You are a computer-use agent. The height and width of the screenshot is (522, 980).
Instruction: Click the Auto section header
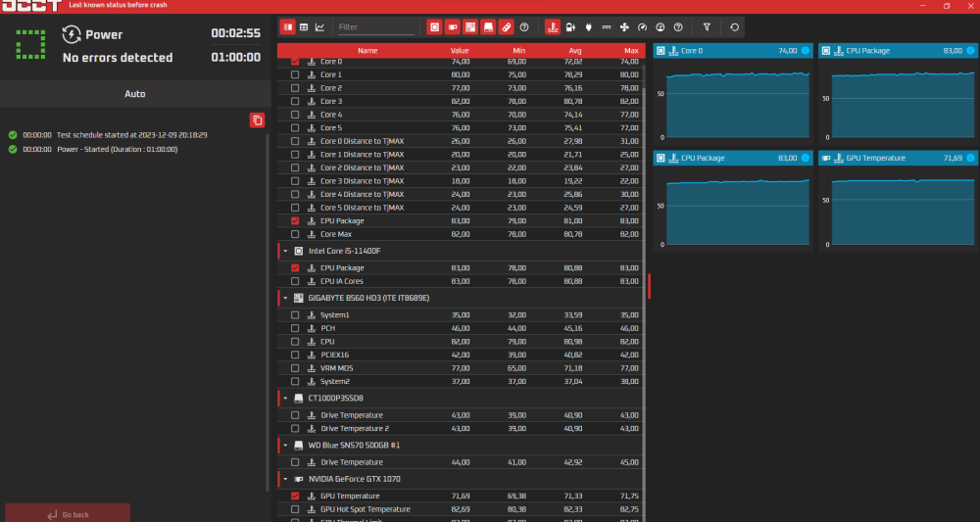[x=135, y=94]
